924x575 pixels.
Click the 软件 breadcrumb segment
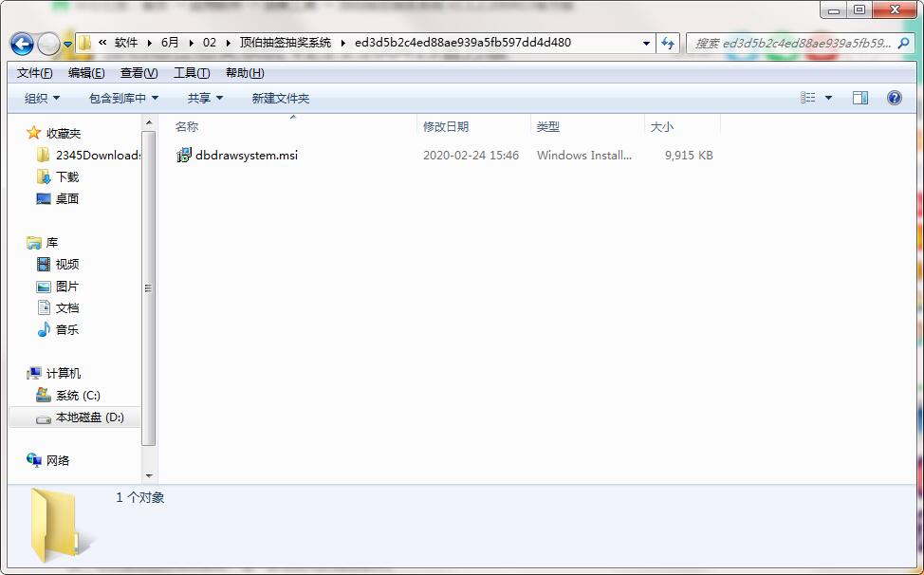(x=125, y=43)
